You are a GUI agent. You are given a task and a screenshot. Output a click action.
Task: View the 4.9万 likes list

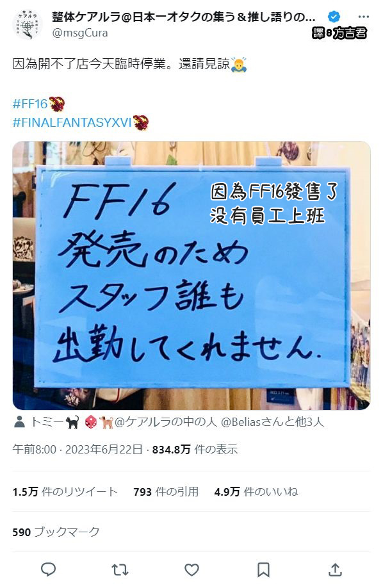256,492
